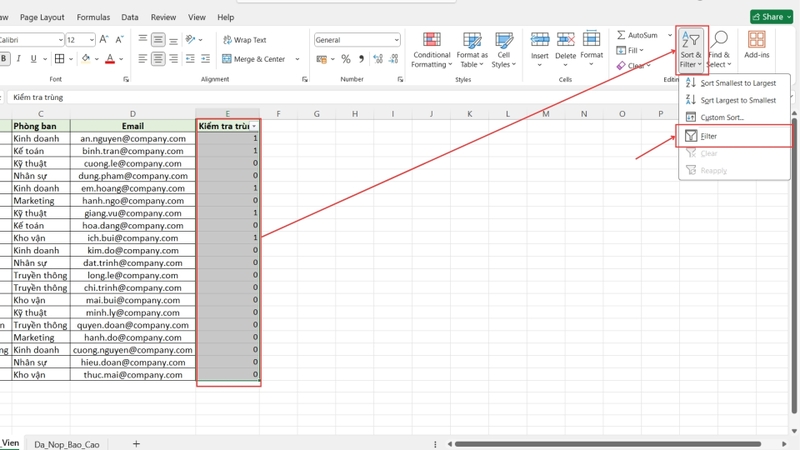Click Merge & Center
The height and width of the screenshot is (450, 800).
click(254, 59)
